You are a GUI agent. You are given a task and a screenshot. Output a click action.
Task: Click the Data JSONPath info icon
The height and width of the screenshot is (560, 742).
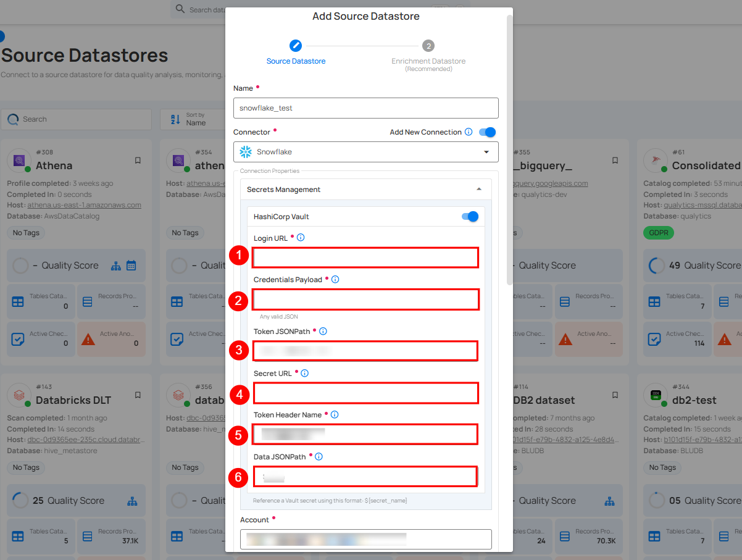319,457
